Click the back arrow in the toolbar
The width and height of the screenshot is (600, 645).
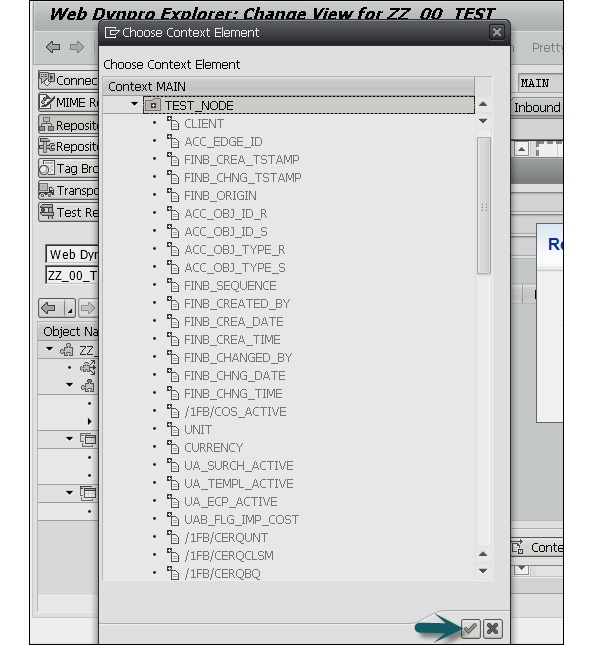click(x=53, y=47)
